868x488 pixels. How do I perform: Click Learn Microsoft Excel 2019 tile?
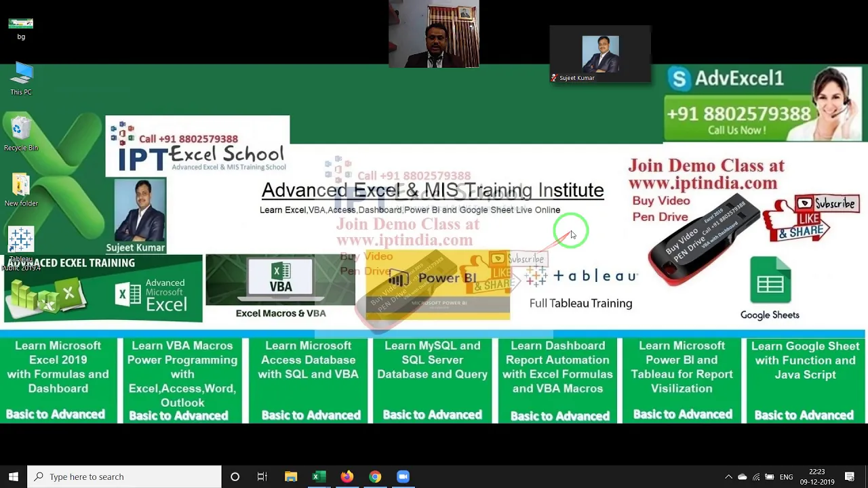point(58,380)
